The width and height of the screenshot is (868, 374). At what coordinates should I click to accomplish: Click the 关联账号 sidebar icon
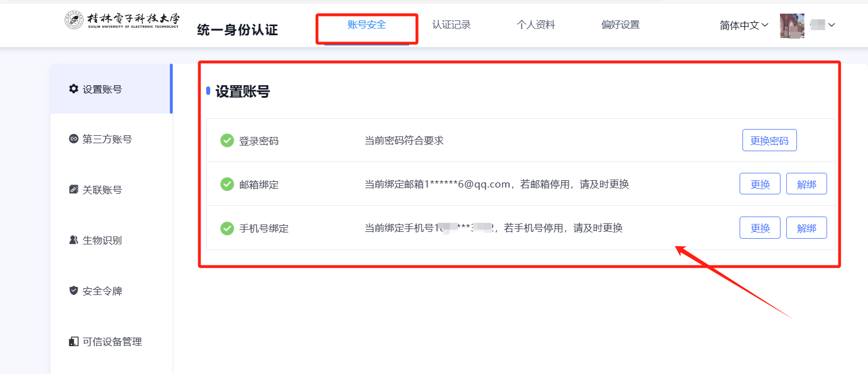click(73, 190)
